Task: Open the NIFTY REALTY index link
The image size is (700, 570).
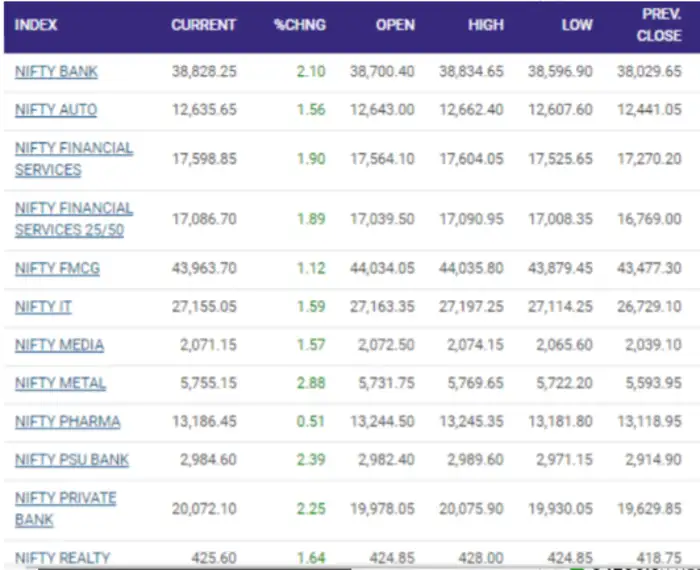Action: (x=62, y=558)
